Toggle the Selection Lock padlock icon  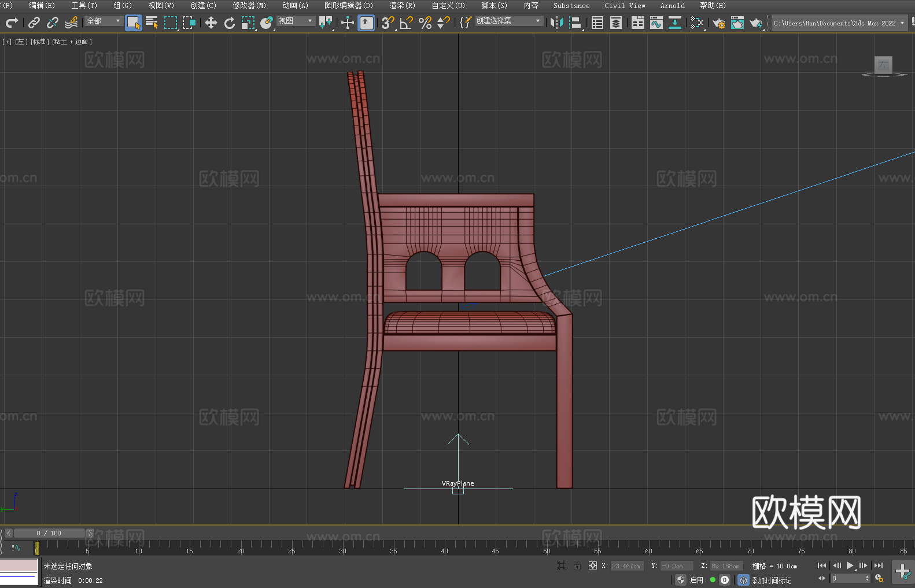point(577,565)
